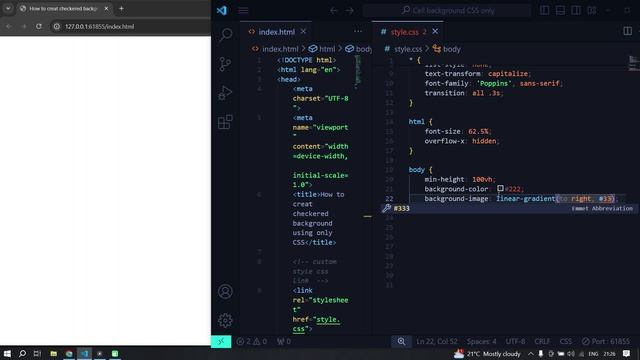Open the browser tab search dropdown arrow
Image resolution: width=640 pixels, height=360 pixels.
[8, 8]
